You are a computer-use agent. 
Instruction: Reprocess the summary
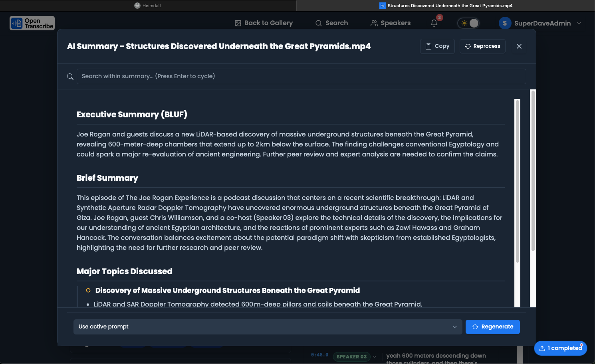pyautogui.click(x=482, y=46)
